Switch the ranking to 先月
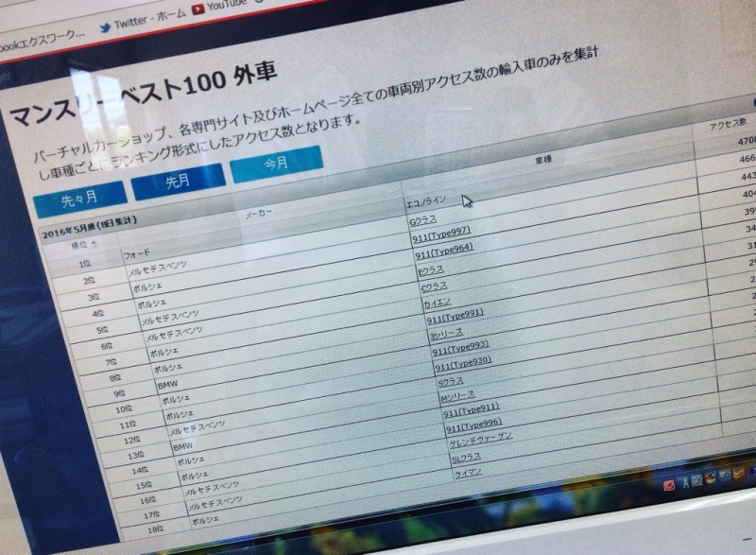The width and height of the screenshot is (756, 555). (179, 182)
